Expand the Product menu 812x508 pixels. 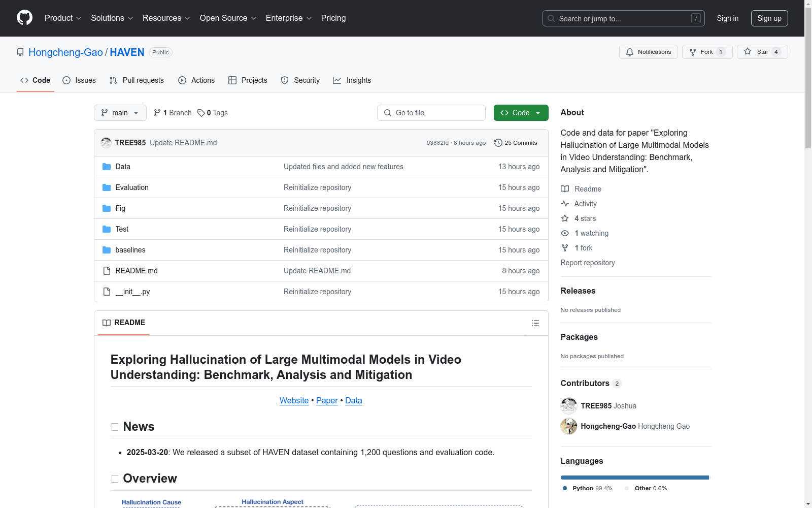coord(63,18)
